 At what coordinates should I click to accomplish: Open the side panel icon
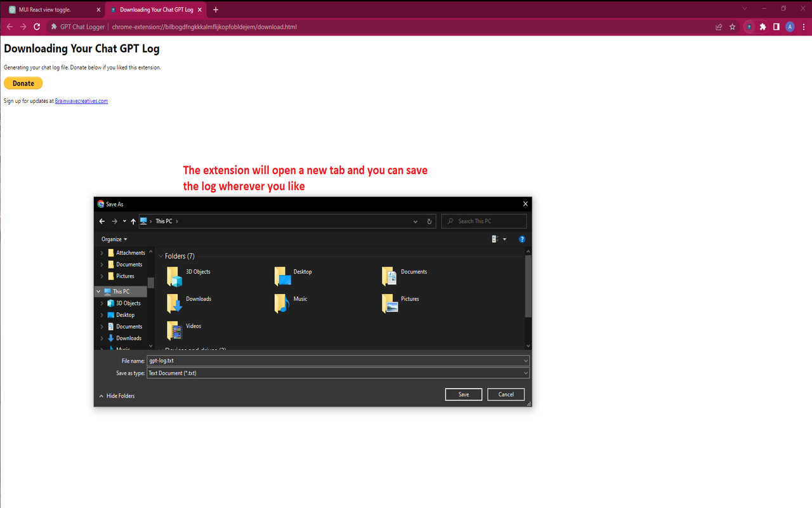[x=776, y=27]
